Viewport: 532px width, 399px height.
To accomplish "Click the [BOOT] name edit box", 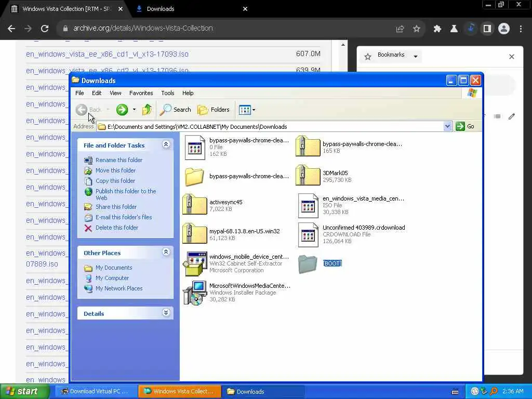I will [332, 263].
